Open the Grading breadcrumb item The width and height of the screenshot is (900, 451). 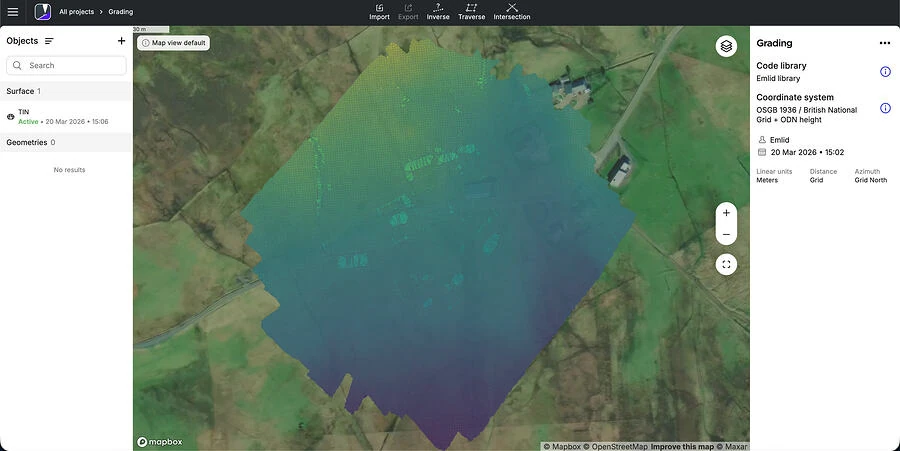click(121, 11)
